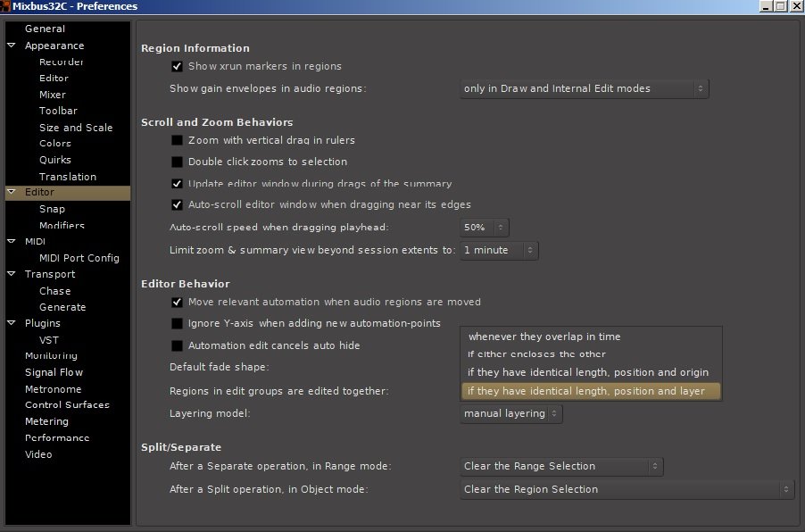Open the Plugins preferences section
805x532 pixels.
pyautogui.click(x=43, y=323)
